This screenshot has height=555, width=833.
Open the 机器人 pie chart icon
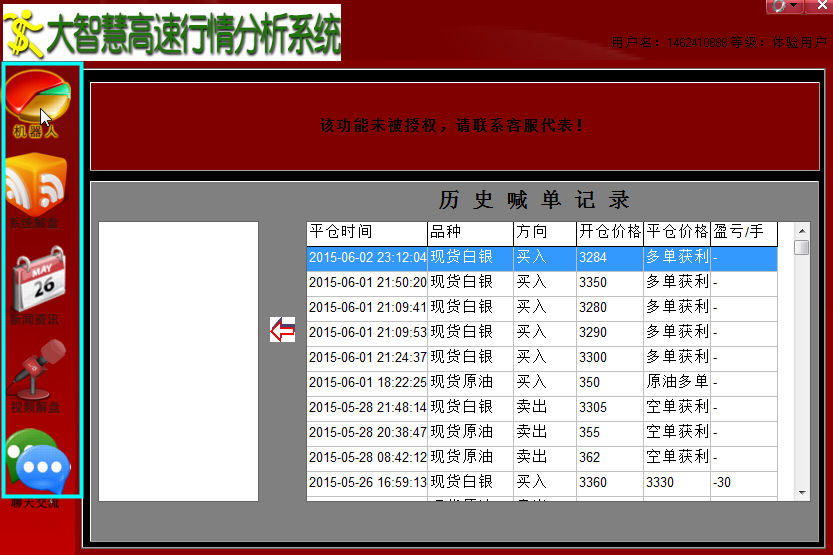(x=38, y=104)
